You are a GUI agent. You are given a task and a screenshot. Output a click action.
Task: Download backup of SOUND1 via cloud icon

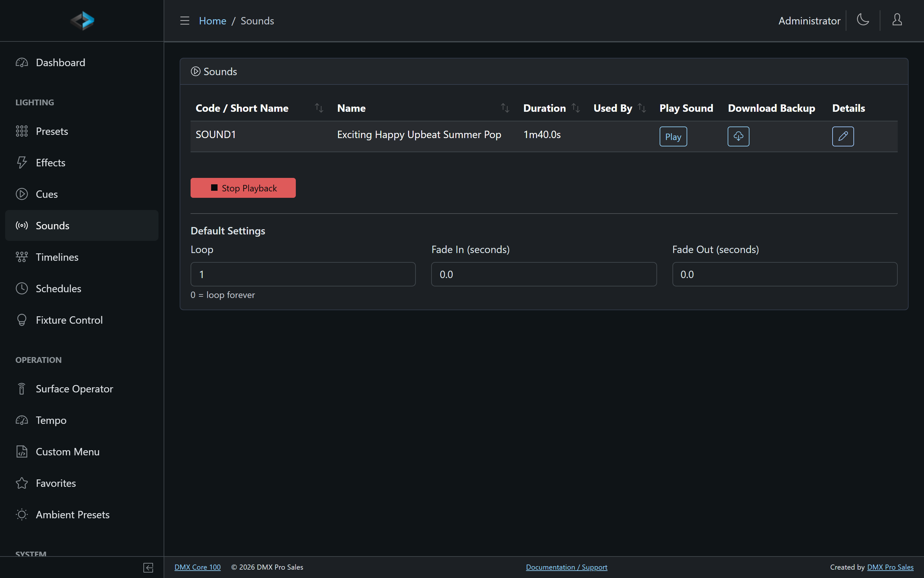(738, 136)
